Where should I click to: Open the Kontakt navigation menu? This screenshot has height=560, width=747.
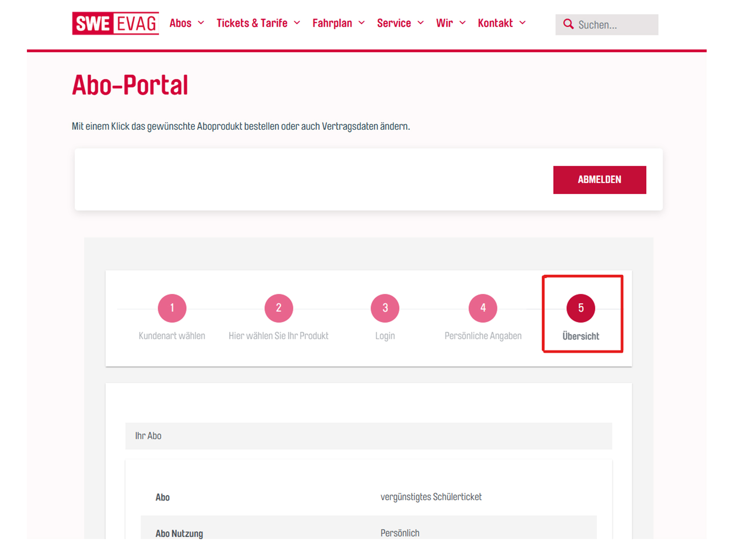click(x=495, y=23)
